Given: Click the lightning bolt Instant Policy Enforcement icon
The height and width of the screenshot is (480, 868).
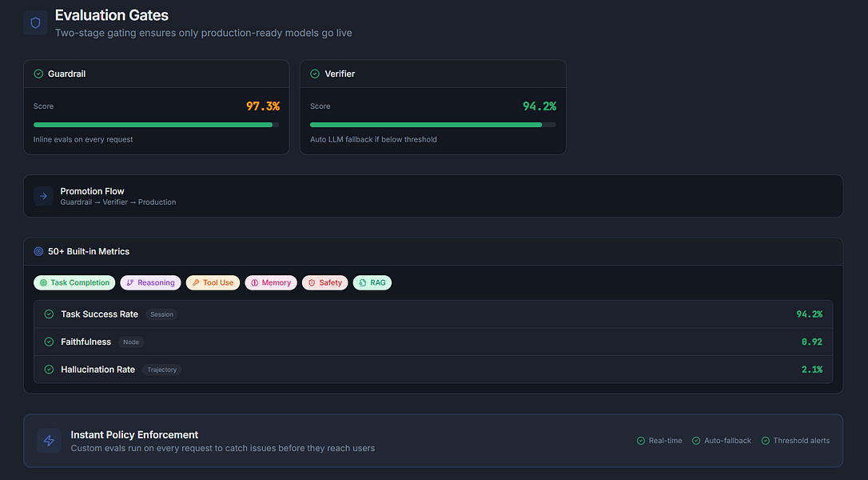Looking at the screenshot, I should tap(49, 441).
